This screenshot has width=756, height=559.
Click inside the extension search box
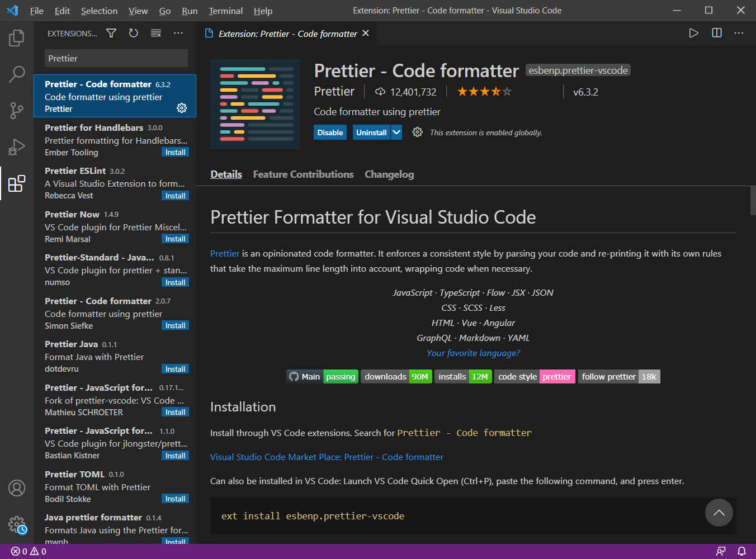[x=116, y=58]
